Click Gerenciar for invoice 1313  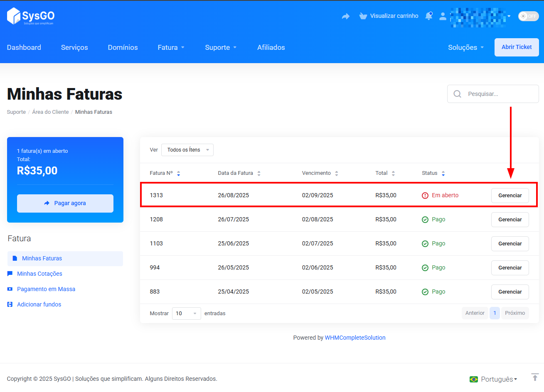tap(510, 196)
